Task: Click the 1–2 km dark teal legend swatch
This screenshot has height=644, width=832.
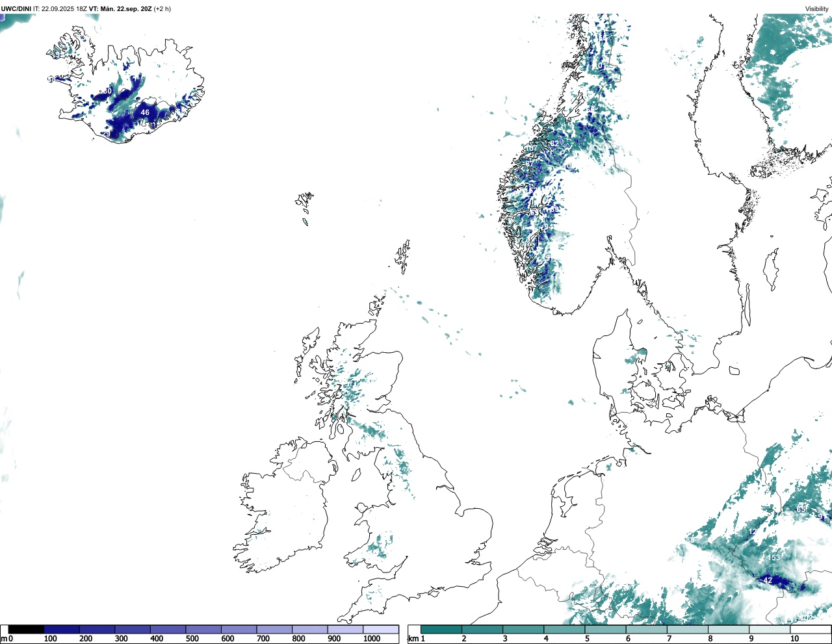Action: click(x=441, y=629)
